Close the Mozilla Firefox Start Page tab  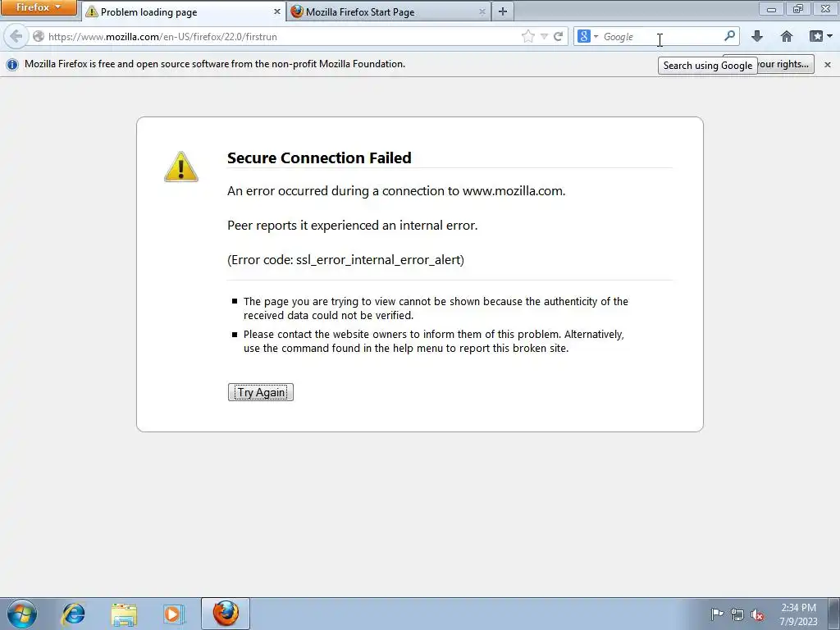click(482, 11)
